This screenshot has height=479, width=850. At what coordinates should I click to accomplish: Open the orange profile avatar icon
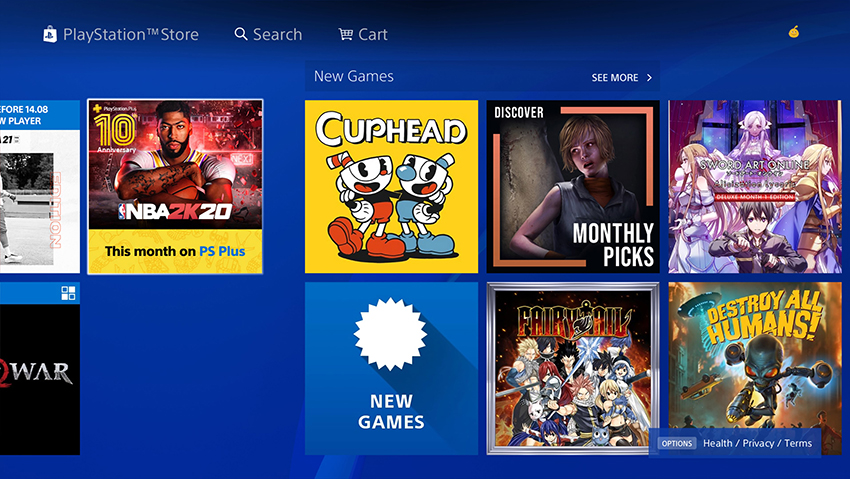[x=794, y=32]
